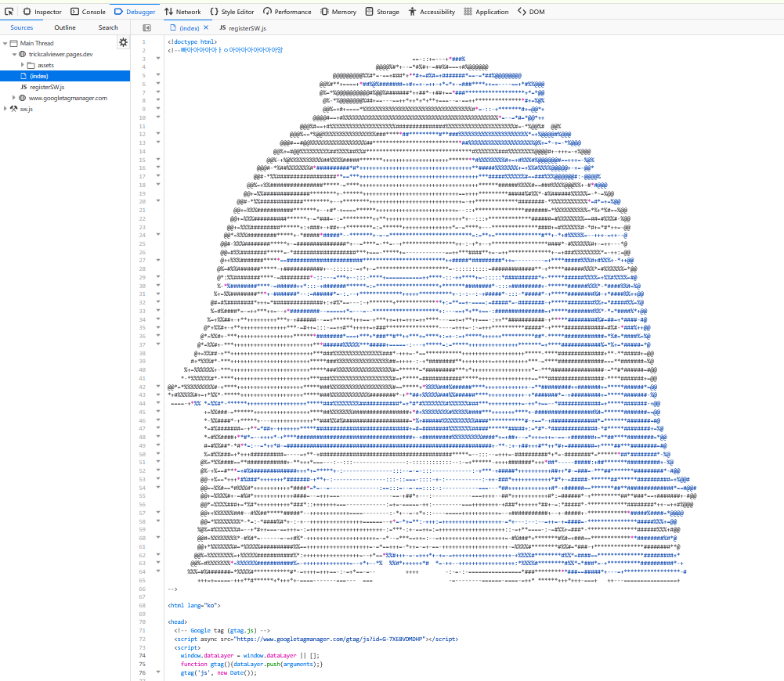Toggle the fold arrow at line 76

(158, 672)
